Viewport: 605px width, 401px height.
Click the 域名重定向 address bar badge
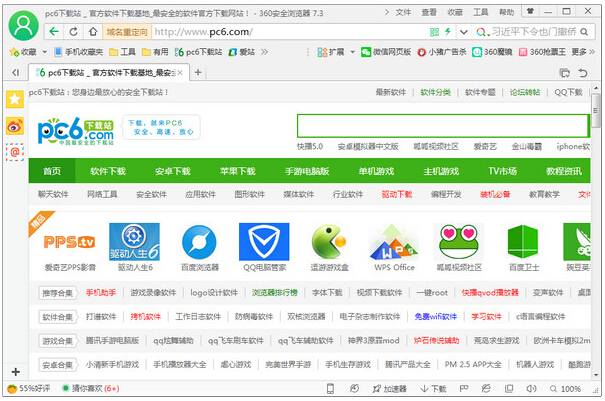tap(127, 32)
